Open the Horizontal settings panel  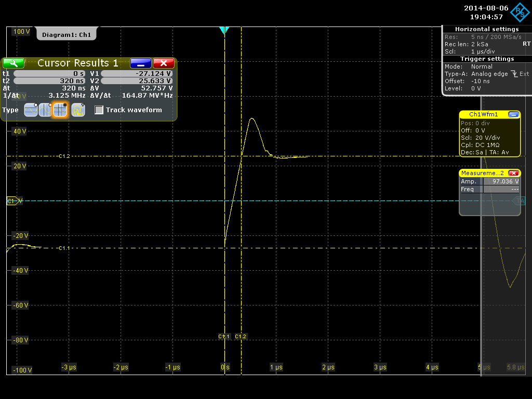tap(486, 30)
